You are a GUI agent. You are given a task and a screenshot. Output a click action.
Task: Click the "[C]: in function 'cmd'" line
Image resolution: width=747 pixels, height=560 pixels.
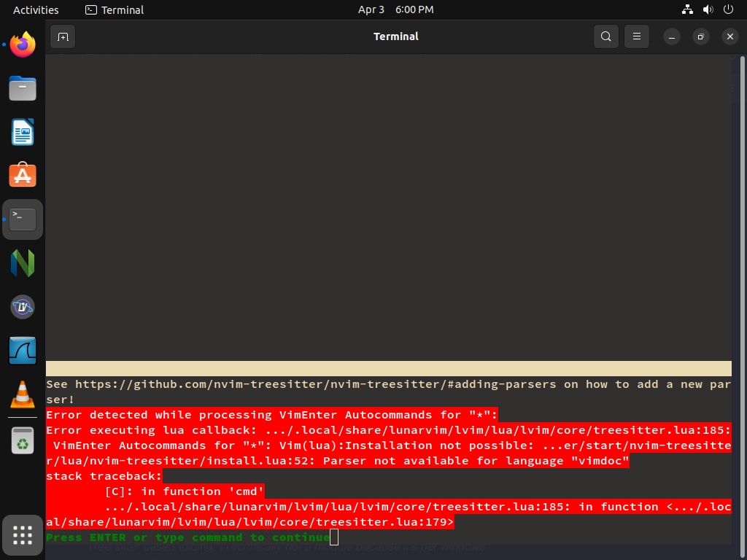click(185, 491)
